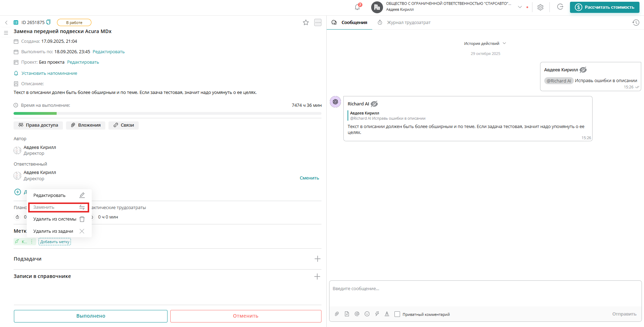Open the three-dots task menu

[x=318, y=23]
